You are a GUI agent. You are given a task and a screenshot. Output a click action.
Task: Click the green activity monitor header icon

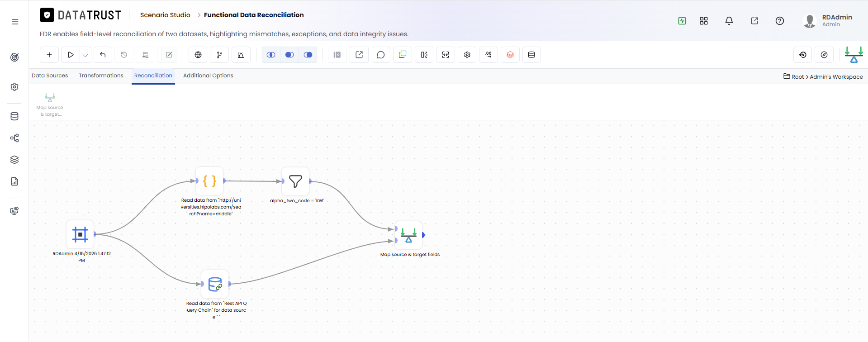pyautogui.click(x=682, y=21)
